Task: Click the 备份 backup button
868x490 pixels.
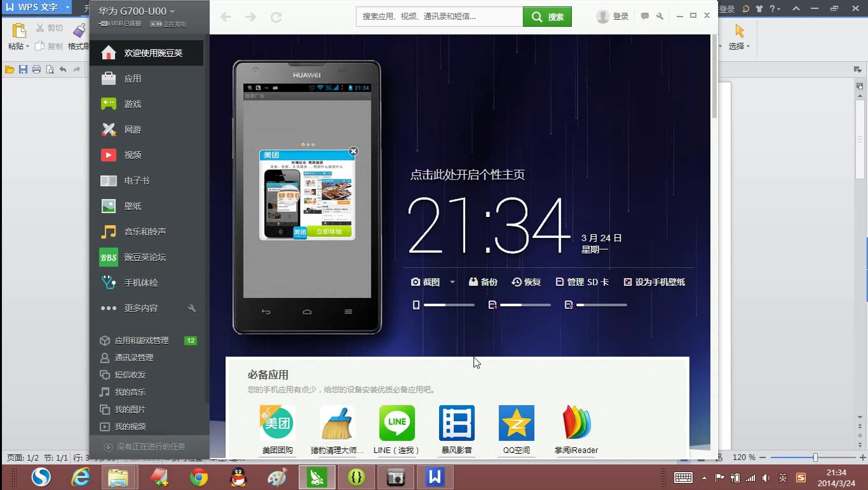Action: [483, 282]
